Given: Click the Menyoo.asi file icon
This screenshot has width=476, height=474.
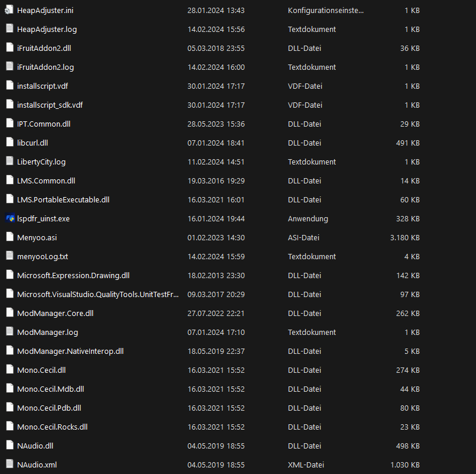Looking at the screenshot, I should 9,237.
